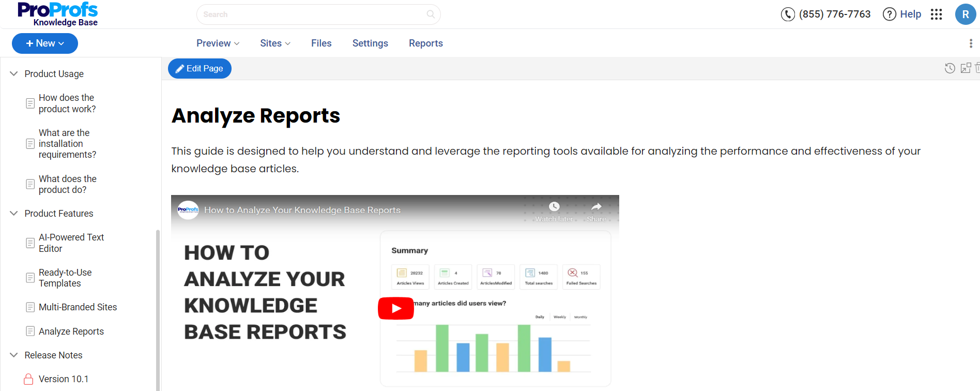Click page icon beside How does the product work
The width and height of the screenshot is (980, 391).
pyautogui.click(x=30, y=103)
